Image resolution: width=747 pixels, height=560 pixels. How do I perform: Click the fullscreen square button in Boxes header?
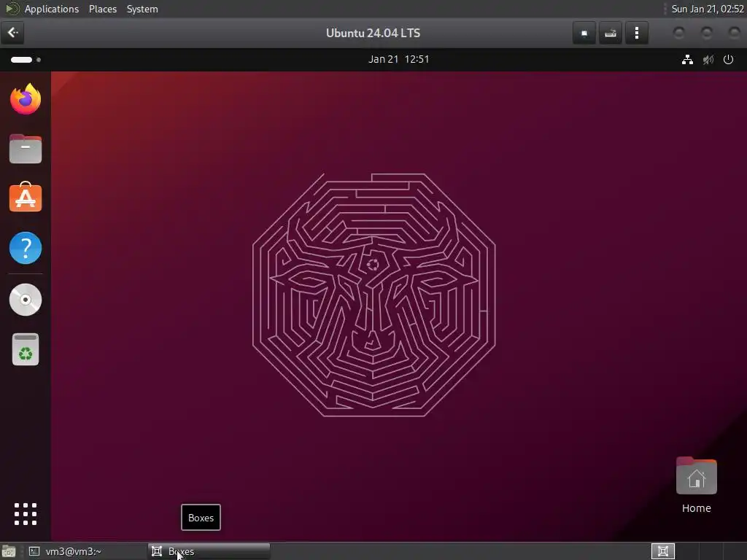584,33
